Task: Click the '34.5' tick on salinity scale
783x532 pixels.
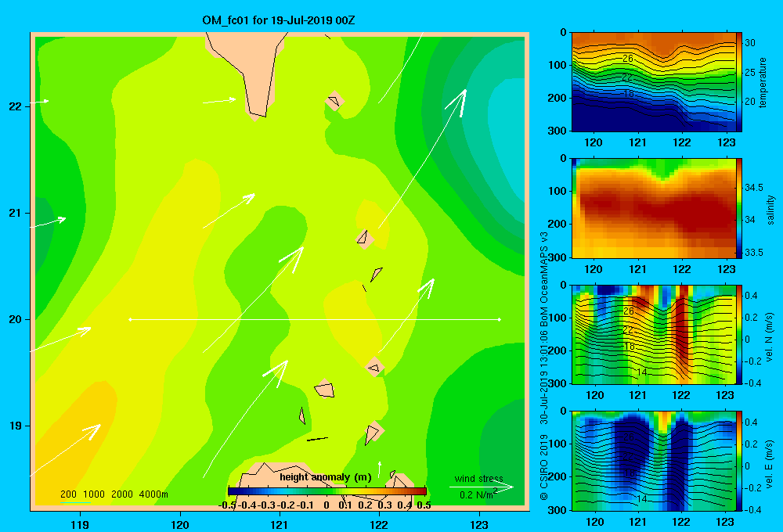Action: 754,188
